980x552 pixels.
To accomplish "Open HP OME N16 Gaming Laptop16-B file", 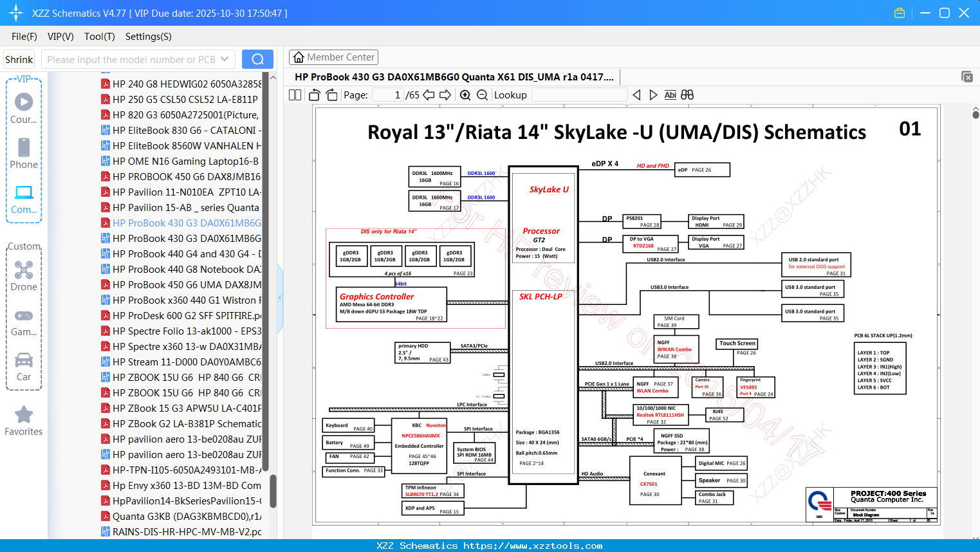I will tap(181, 161).
